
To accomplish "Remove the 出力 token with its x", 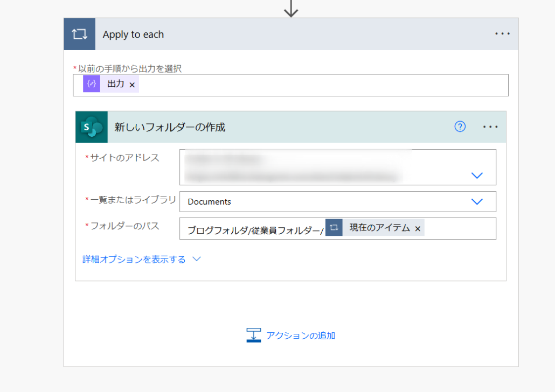I will (132, 85).
